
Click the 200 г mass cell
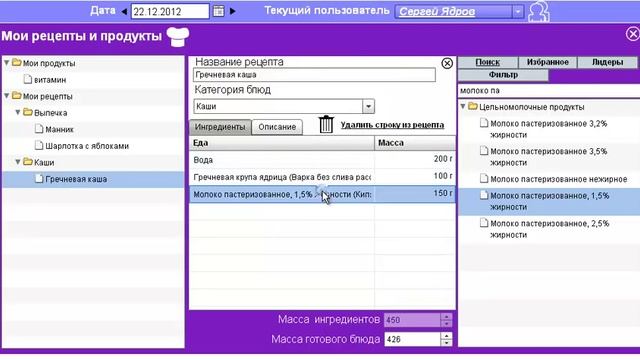[415, 159]
